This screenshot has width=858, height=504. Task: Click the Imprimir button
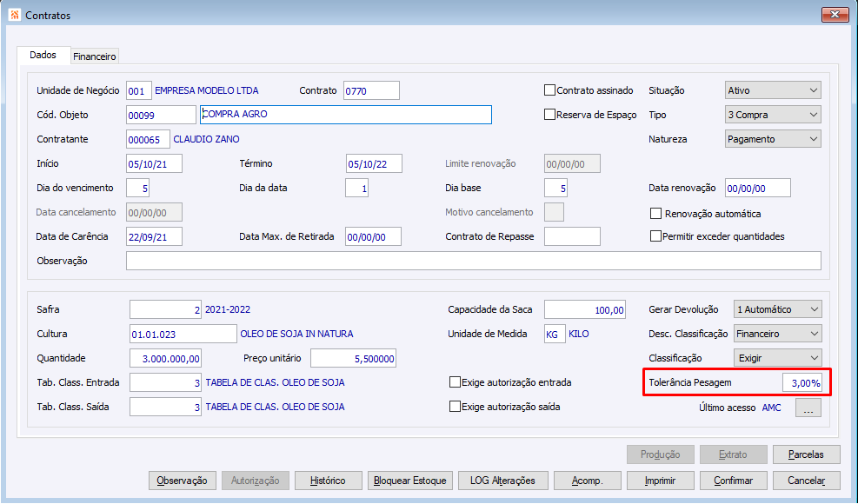tap(661, 481)
